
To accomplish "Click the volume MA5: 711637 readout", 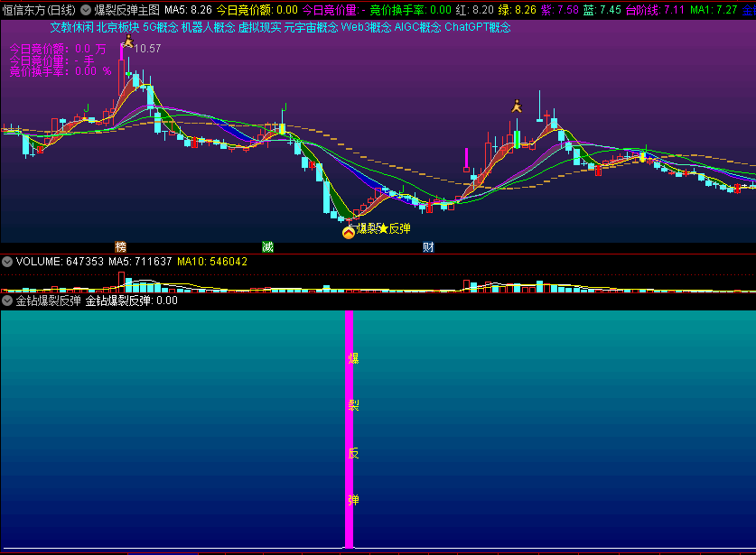I will (x=140, y=262).
